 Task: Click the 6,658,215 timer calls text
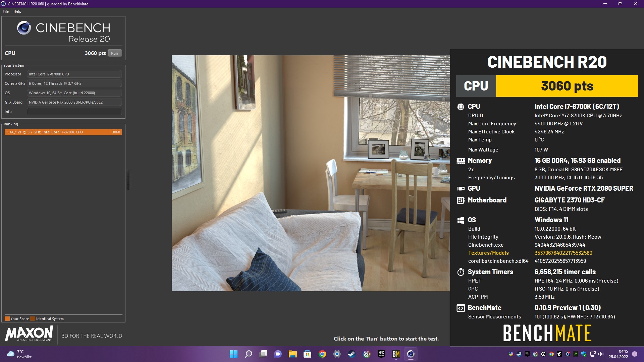(565, 272)
